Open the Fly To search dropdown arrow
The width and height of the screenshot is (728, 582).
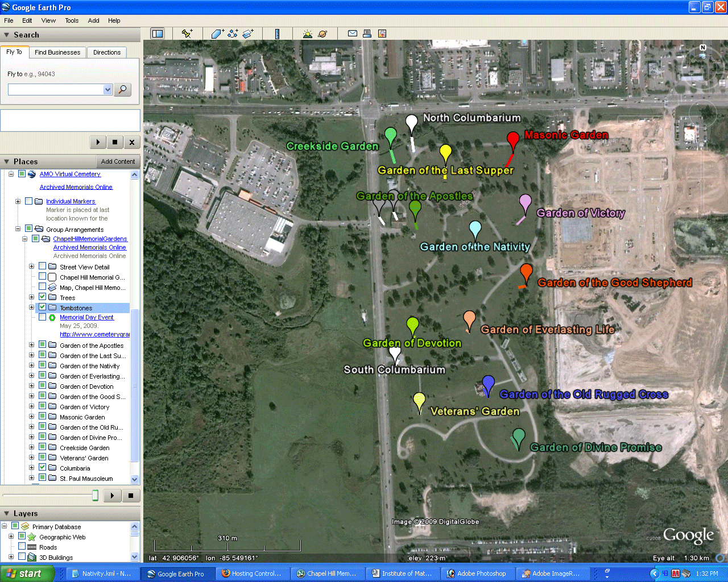(x=107, y=90)
